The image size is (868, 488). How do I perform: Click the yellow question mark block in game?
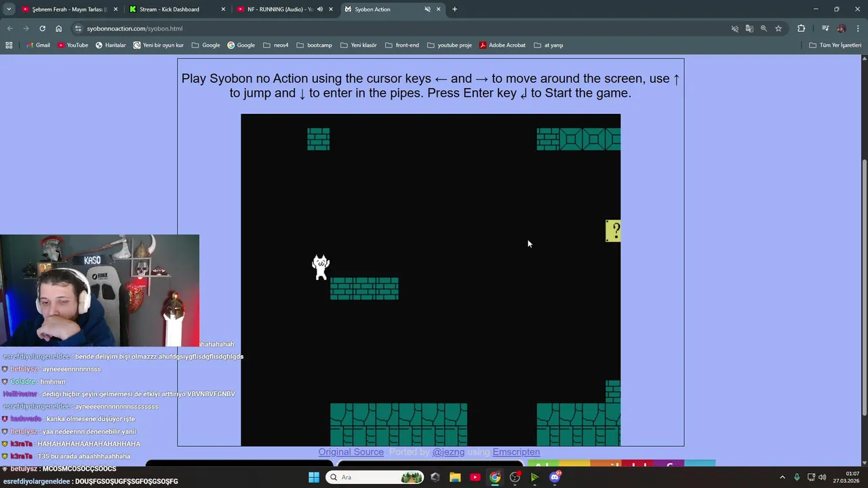[x=613, y=231]
